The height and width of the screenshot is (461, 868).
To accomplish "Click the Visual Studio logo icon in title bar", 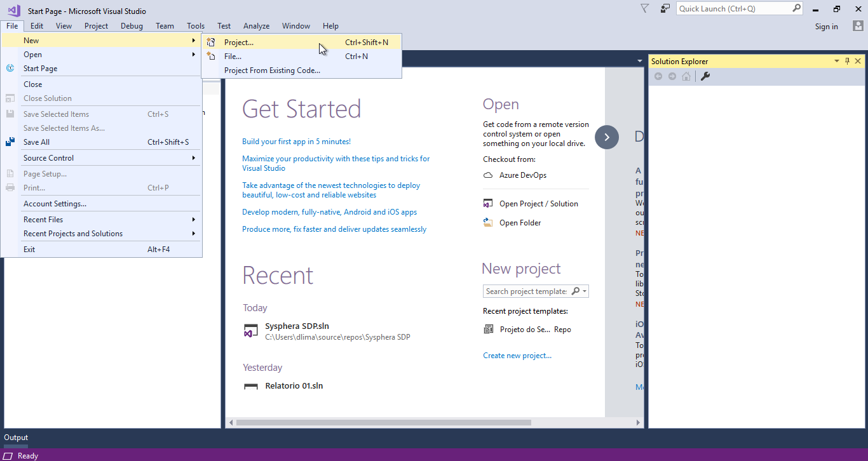I will click(x=14, y=10).
